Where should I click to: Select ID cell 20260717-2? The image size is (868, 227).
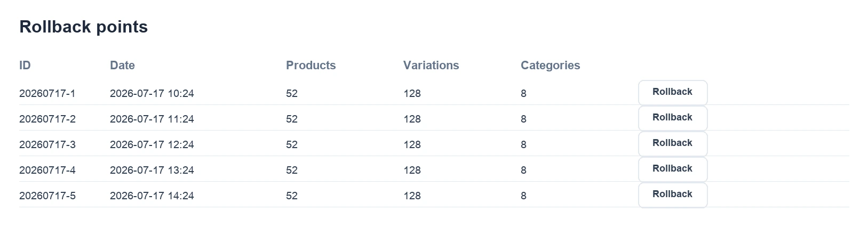[x=47, y=119]
